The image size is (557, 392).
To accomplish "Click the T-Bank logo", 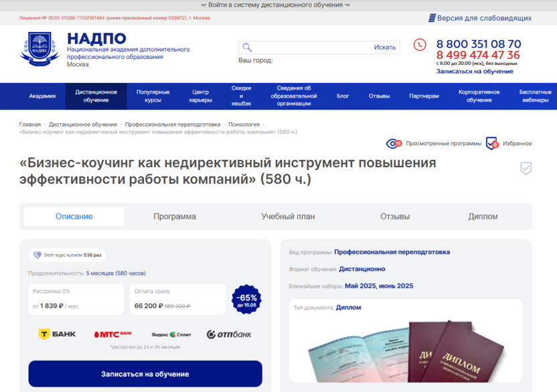I will [57, 334].
